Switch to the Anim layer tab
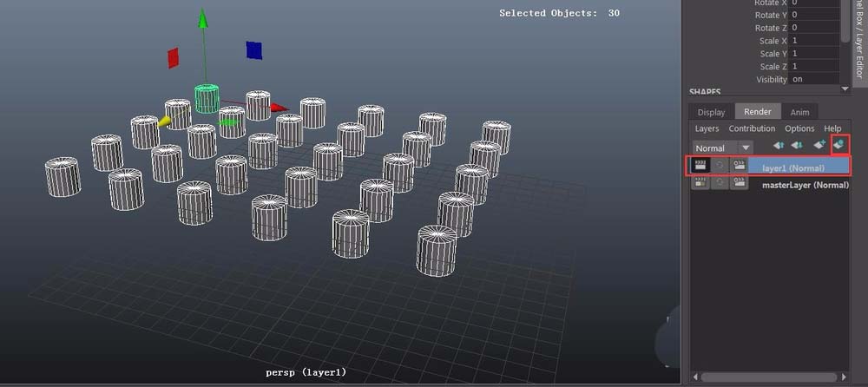Viewport: 868px width, 387px height. point(799,112)
